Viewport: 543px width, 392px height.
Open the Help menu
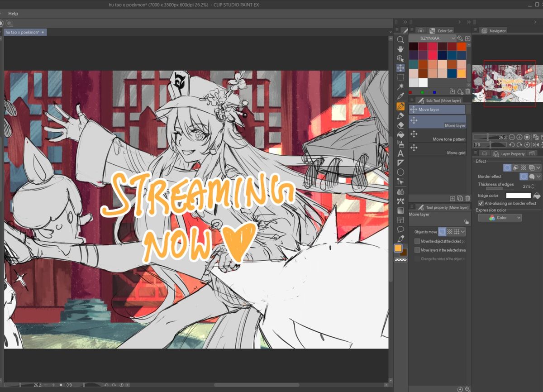[x=13, y=14]
